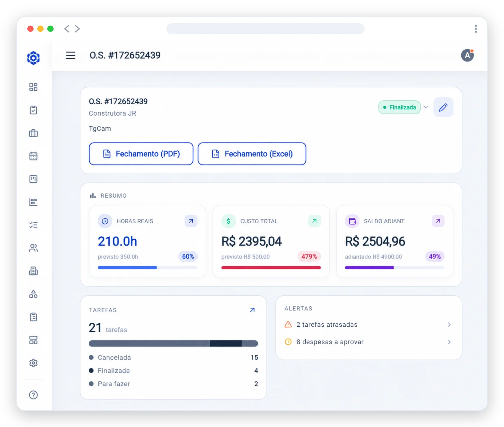Open the shapes icon in sidebar
The image size is (504, 427).
(33, 294)
